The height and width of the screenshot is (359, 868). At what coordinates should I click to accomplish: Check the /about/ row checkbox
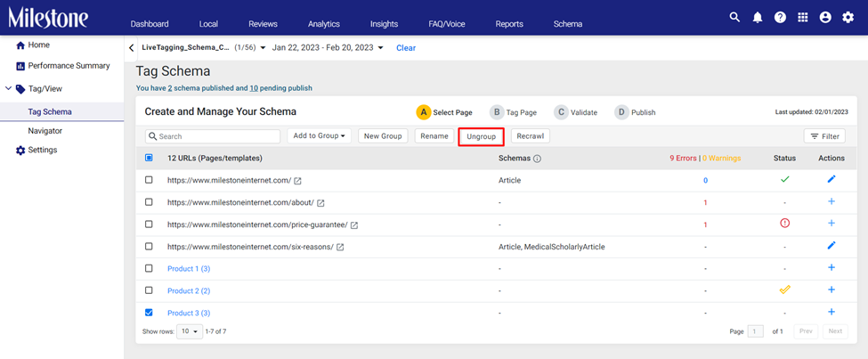[x=149, y=202]
